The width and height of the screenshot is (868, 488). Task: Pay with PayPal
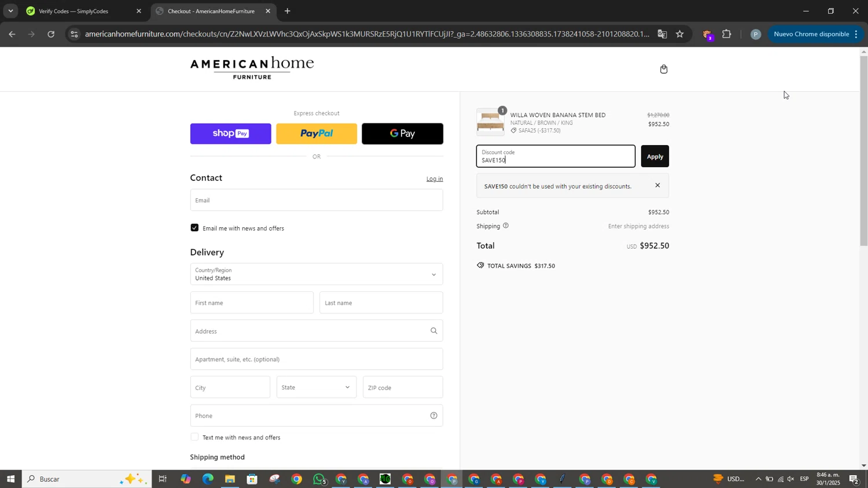[x=317, y=134]
